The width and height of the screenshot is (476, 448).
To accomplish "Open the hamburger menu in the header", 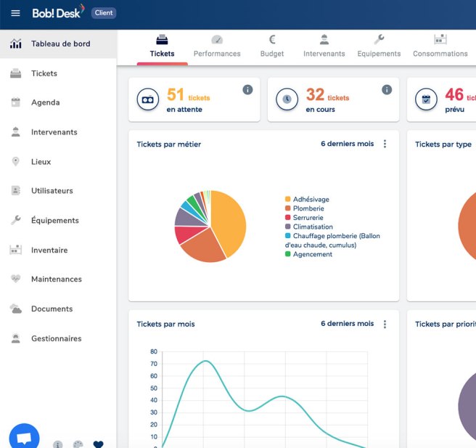I will 16,13.
